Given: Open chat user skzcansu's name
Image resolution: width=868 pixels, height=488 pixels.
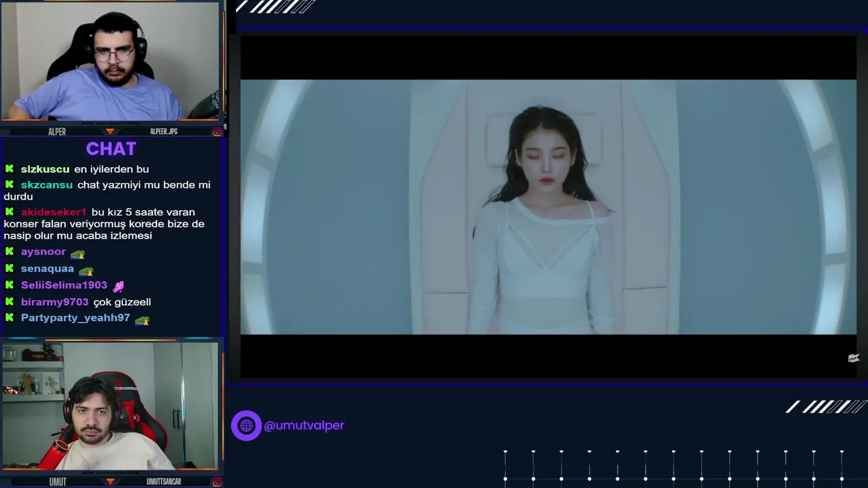Looking at the screenshot, I should (47, 185).
